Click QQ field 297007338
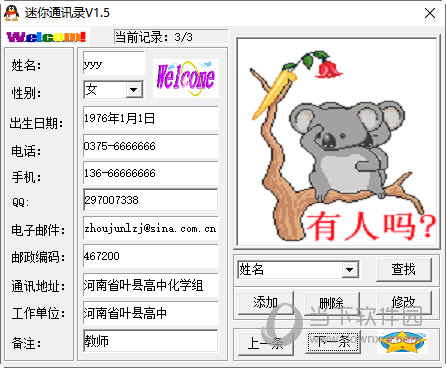This screenshot has height=368, width=446. click(151, 200)
